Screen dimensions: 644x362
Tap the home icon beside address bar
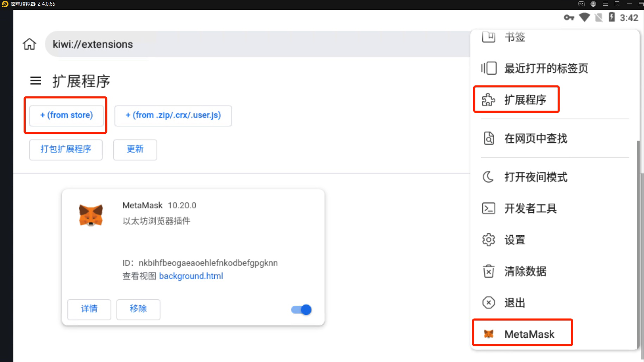(x=30, y=44)
